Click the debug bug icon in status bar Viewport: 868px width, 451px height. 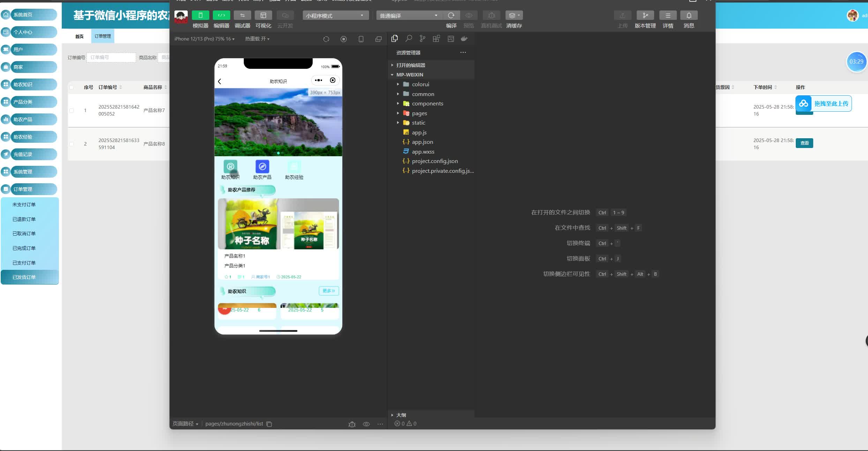[352, 424]
